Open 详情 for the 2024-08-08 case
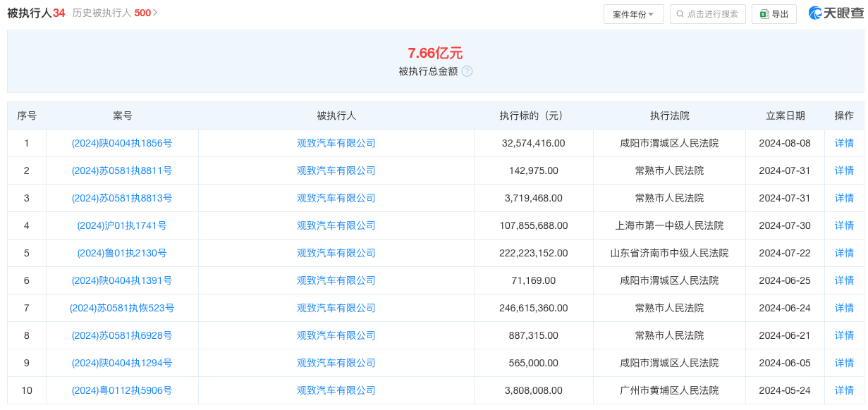868x410 pixels. (x=844, y=143)
